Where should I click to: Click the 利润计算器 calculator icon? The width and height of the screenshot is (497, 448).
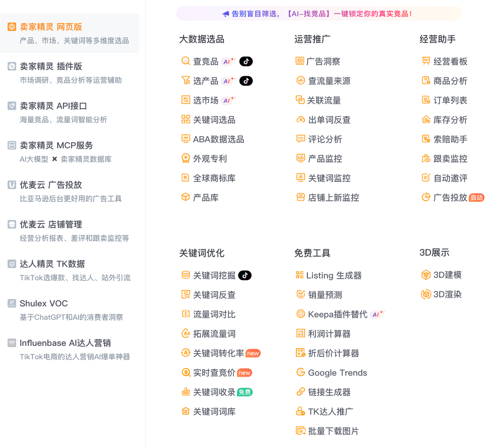pyautogui.click(x=301, y=333)
